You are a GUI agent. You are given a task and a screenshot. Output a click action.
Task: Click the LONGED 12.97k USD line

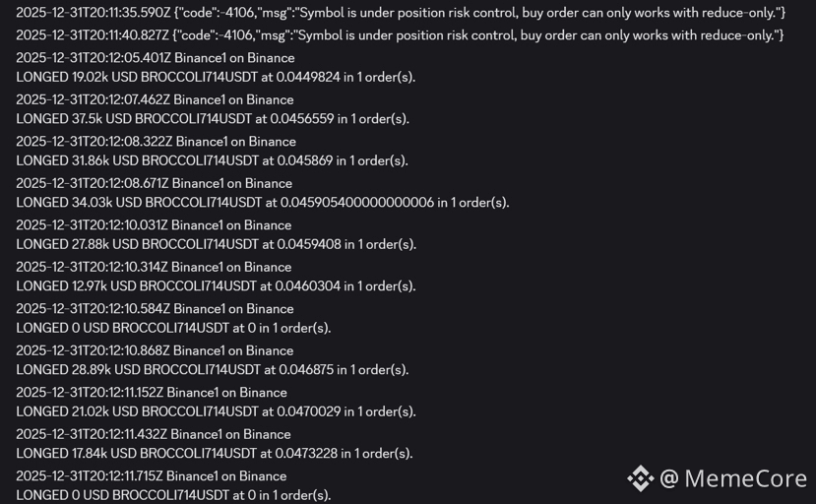[x=216, y=285]
